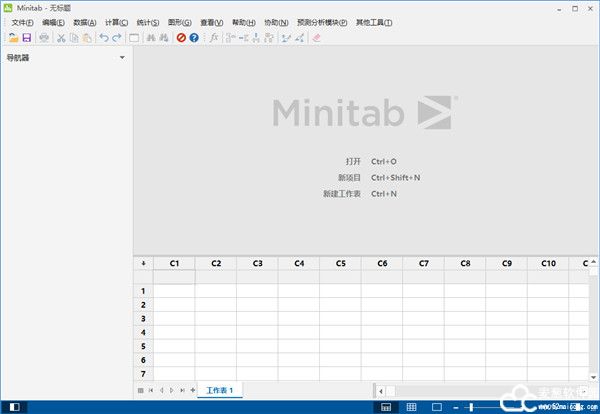This screenshot has height=414, width=600.
Task: Open the 计算(C) menu
Action: pos(116,23)
